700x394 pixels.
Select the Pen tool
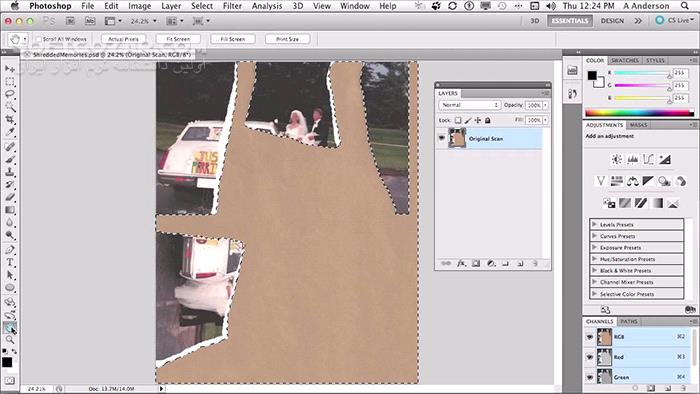pos(10,249)
